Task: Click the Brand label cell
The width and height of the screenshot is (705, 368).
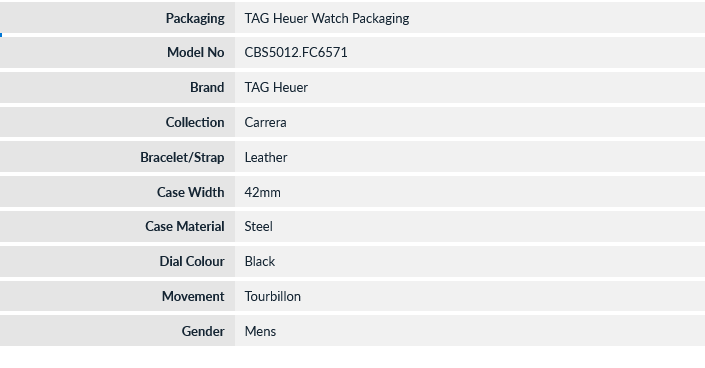Action: point(117,87)
